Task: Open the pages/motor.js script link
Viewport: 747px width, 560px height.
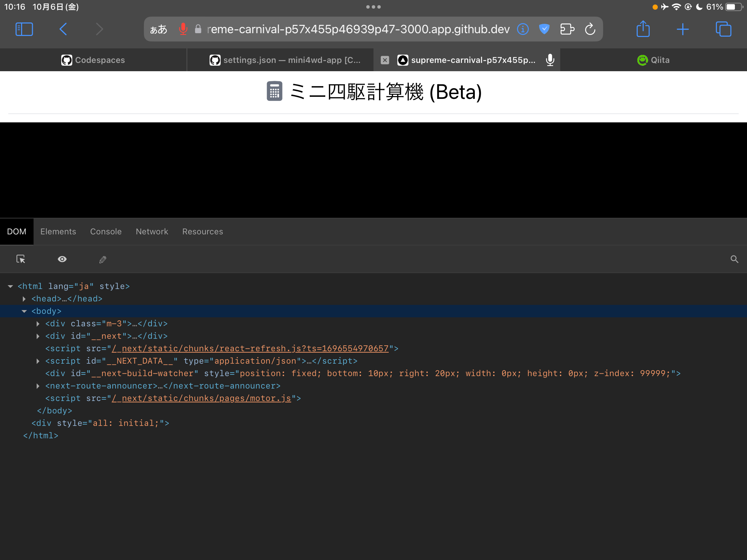Action: 201,398
